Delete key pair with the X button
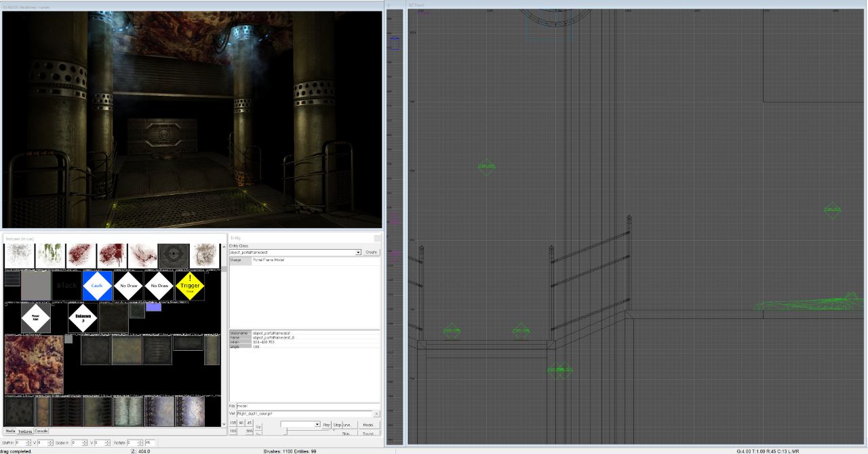The height and width of the screenshot is (454, 868). coord(376,413)
